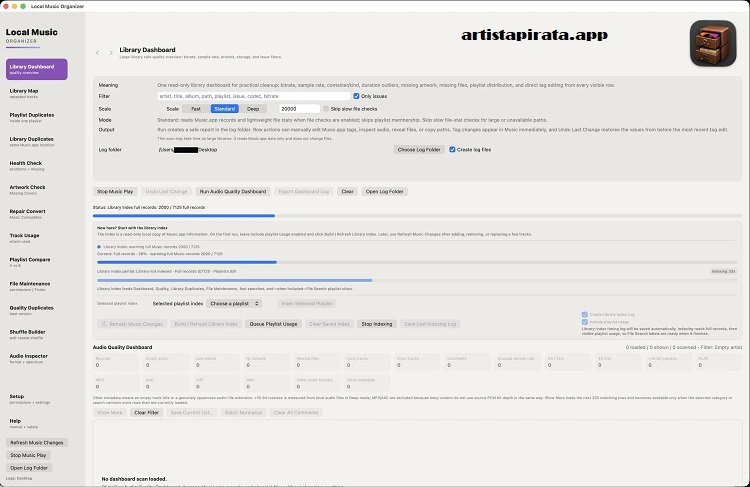Click Export Dashboard Log button
Screen dimensions: 750x487
[304, 191]
